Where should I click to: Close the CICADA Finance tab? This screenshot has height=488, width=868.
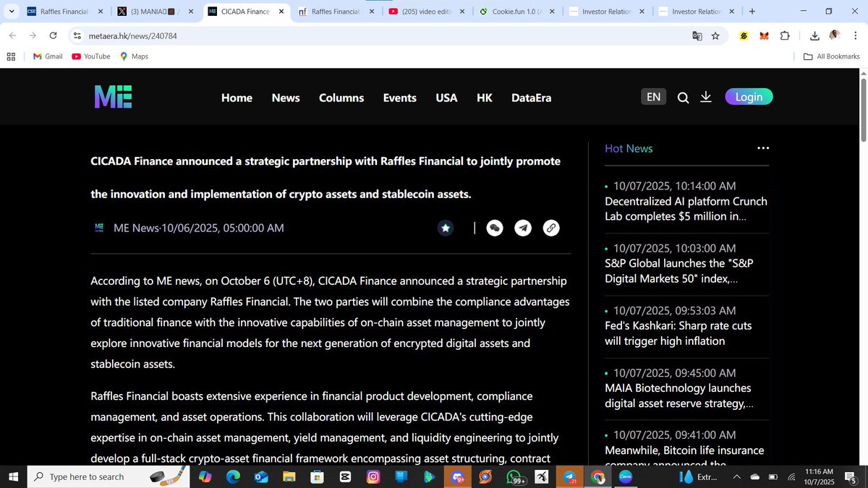click(x=281, y=12)
